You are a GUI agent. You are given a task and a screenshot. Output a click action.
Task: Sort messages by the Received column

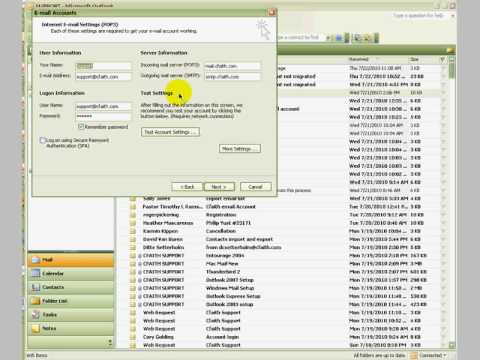point(377,59)
